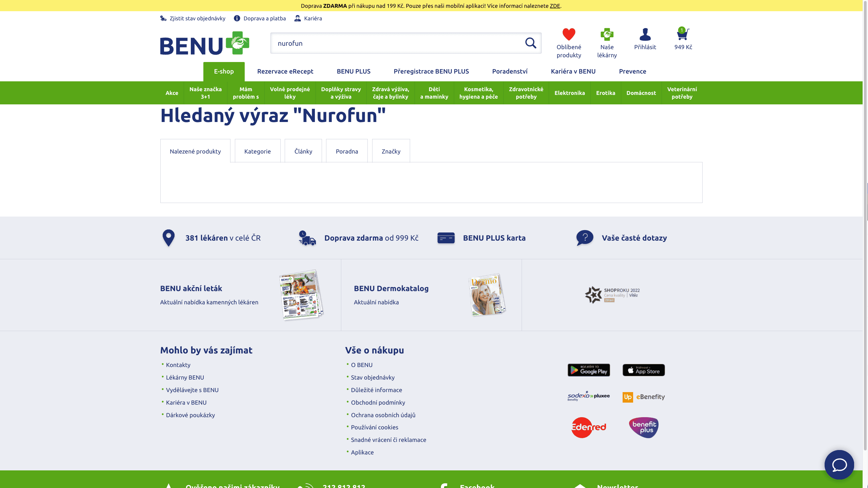Click the search magnifier icon
Screen dimensions: 868x488
pyautogui.click(x=530, y=43)
